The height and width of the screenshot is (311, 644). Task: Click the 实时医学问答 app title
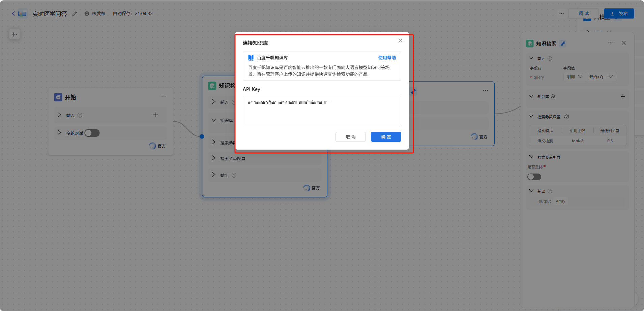(50, 14)
